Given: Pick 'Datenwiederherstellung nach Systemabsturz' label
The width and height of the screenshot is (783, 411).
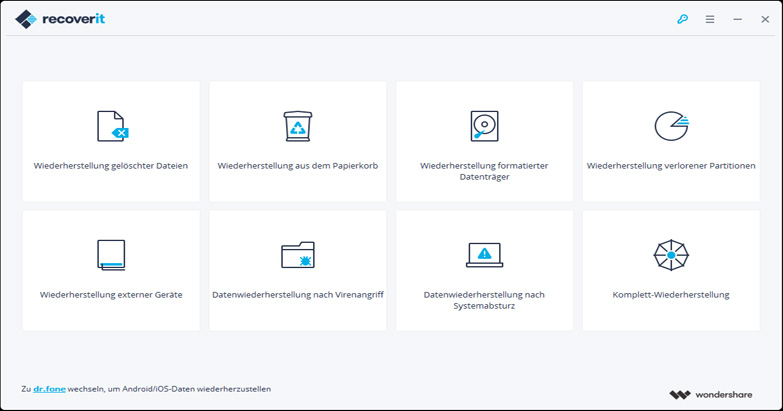Looking at the screenshot, I should coord(484,300).
